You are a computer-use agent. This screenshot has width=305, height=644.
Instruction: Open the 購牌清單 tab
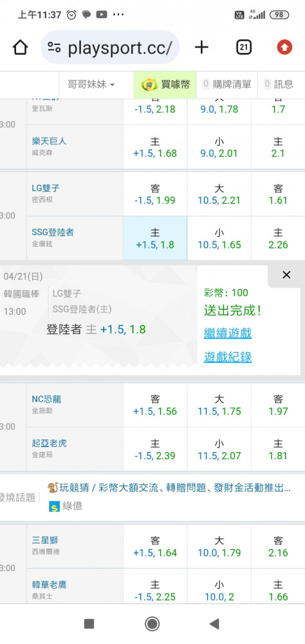227,84
